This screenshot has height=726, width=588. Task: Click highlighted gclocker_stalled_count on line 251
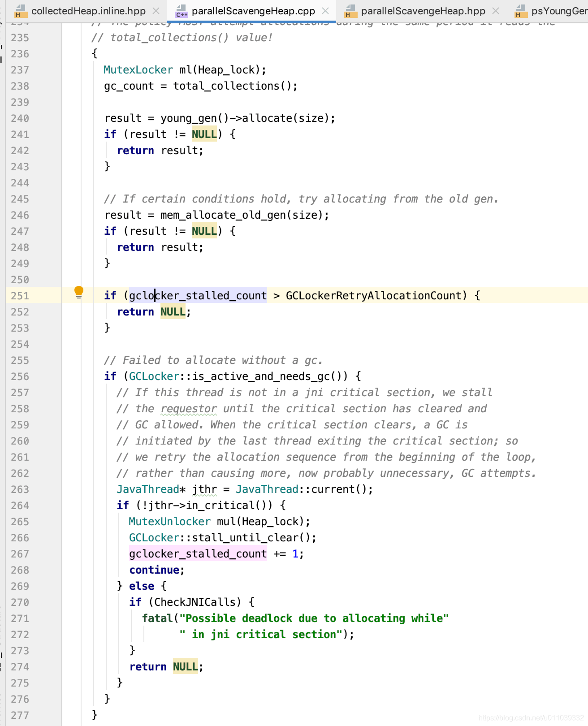[198, 296]
